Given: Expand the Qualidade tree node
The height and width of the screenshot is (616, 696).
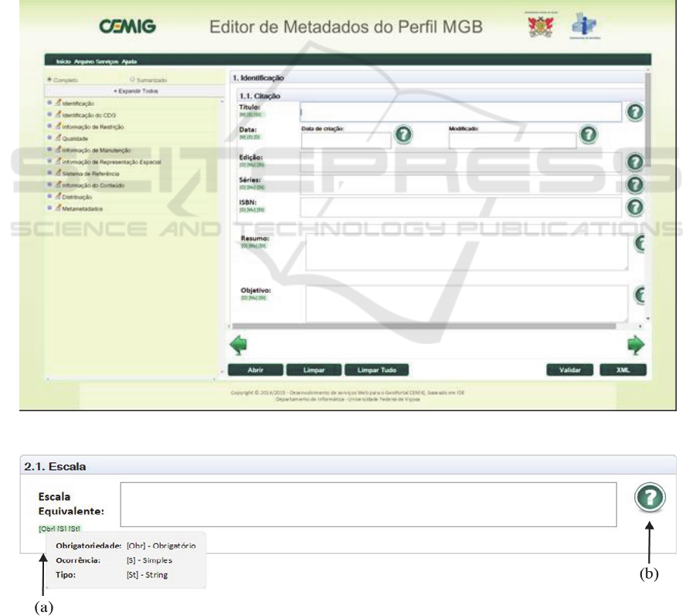Looking at the screenshot, I should coord(51,138).
